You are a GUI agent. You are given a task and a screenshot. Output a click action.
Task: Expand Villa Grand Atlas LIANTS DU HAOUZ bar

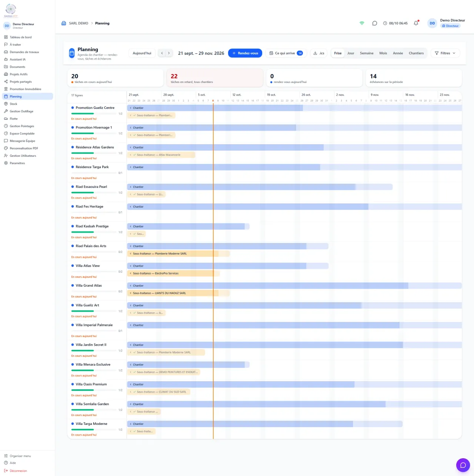(x=178, y=293)
